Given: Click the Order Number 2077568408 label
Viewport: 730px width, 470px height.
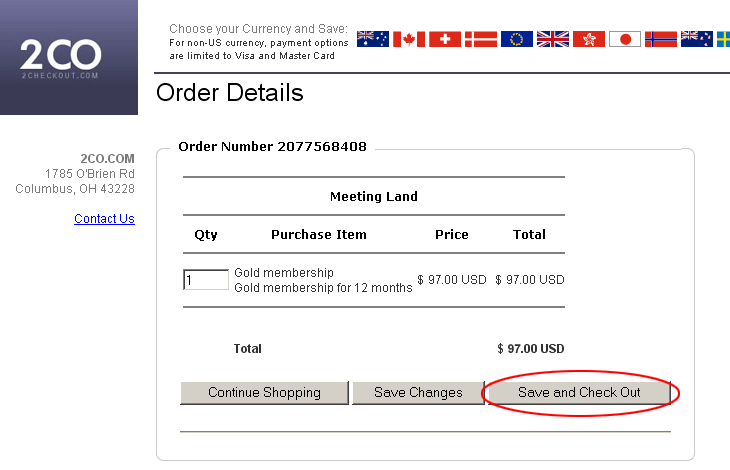Looking at the screenshot, I should click(272, 147).
